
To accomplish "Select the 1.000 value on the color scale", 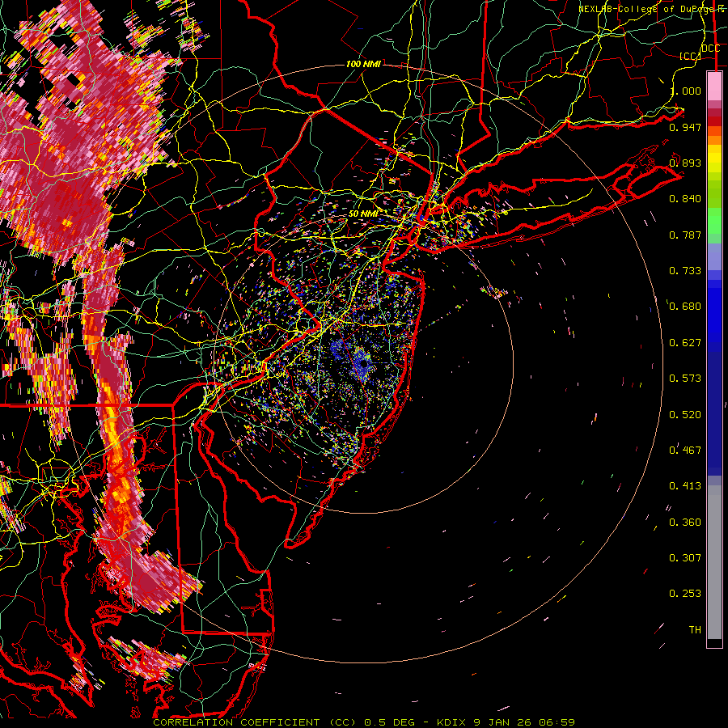I will pyautogui.click(x=685, y=91).
